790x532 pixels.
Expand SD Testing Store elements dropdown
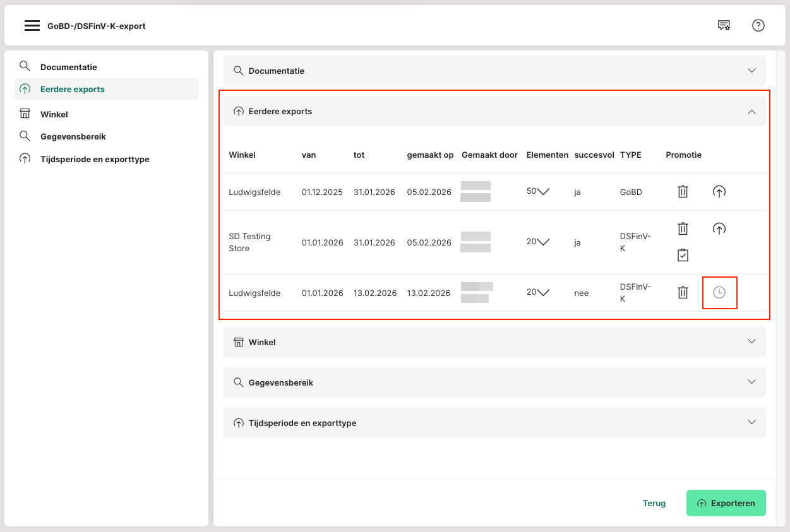pos(542,242)
